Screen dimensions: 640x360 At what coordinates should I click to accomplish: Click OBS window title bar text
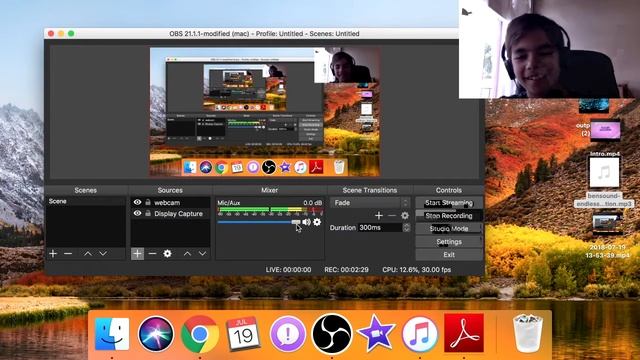(264, 33)
